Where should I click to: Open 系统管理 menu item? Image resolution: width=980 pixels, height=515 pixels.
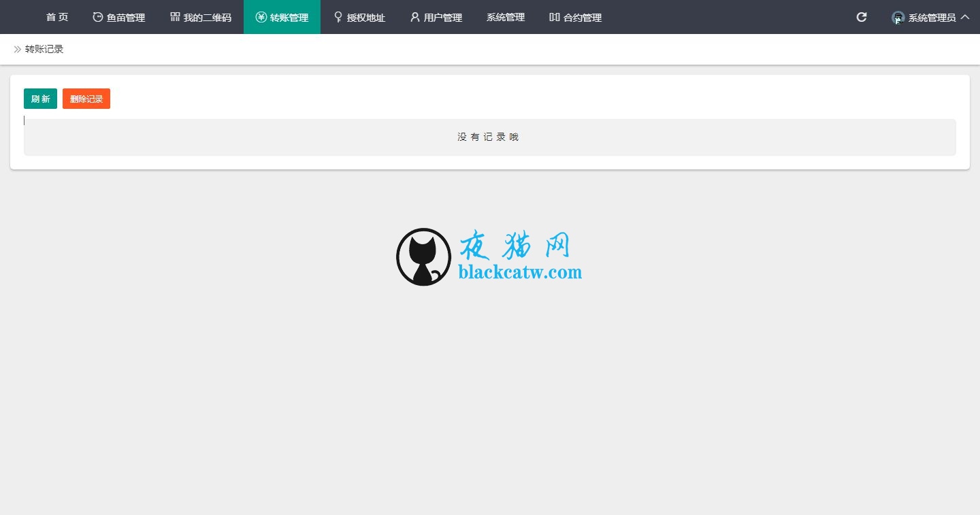pos(506,17)
